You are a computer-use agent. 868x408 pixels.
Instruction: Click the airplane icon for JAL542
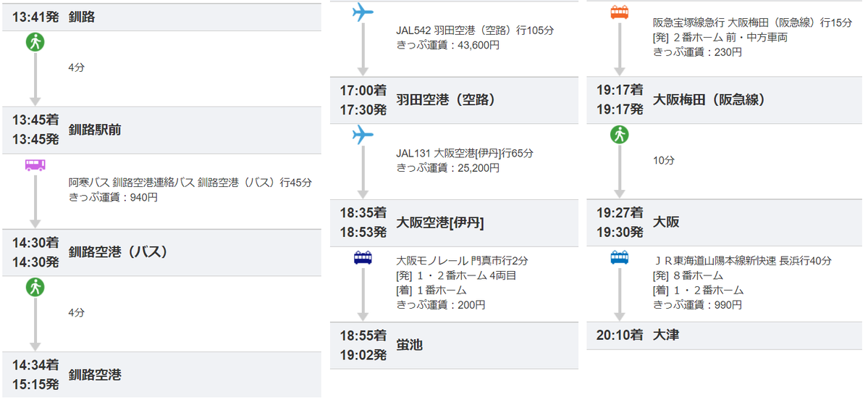[363, 12]
